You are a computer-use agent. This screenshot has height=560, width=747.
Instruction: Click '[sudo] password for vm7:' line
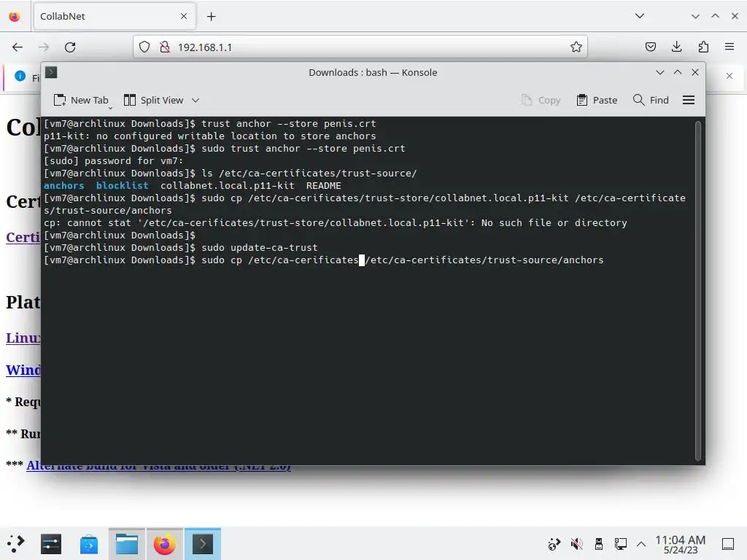tap(113, 161)
